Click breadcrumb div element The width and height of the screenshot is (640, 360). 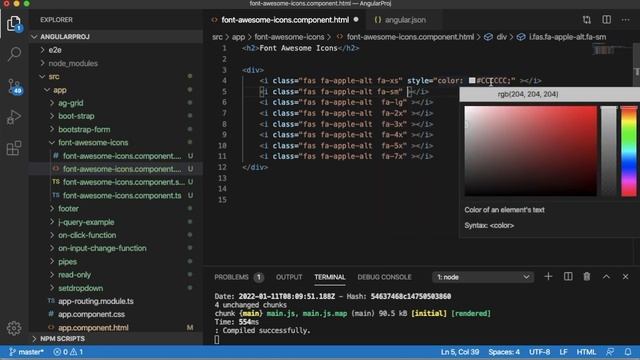[x=501, y=37]
